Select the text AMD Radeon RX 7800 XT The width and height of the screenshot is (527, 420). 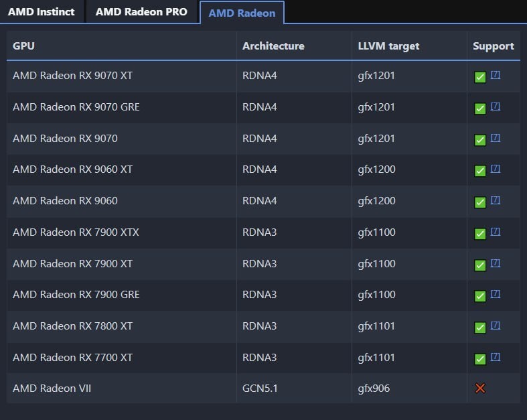[72, 326]
